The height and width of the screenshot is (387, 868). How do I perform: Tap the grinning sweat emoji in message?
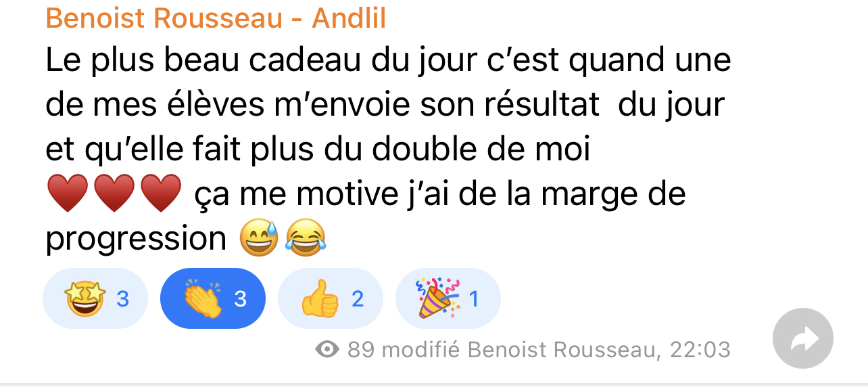[260, 238]
